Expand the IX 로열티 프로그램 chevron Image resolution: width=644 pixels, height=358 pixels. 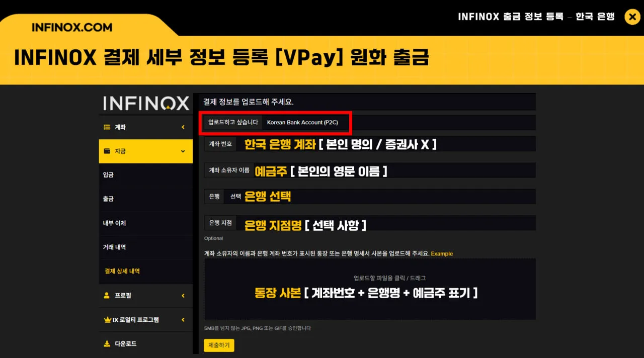(183, 320)
